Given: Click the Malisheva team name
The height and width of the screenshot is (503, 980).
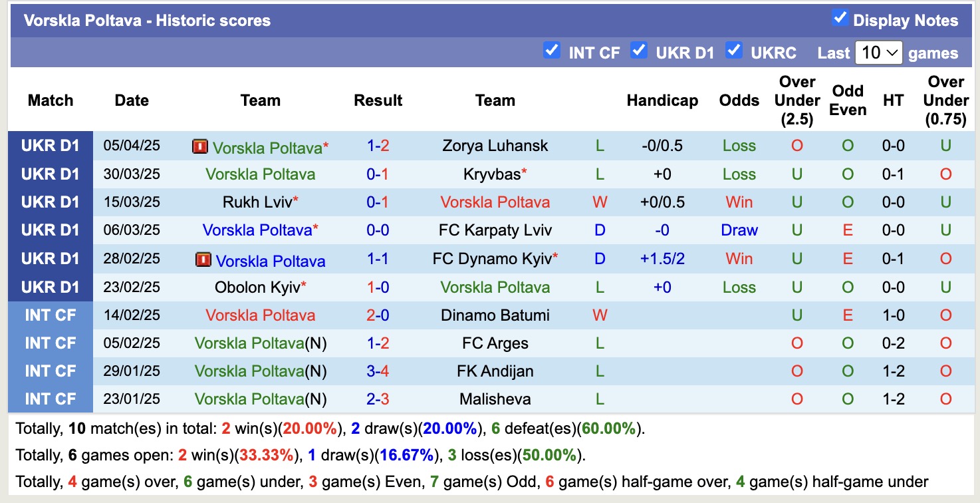Looking at the screenshot, I should tap(495, 399).
